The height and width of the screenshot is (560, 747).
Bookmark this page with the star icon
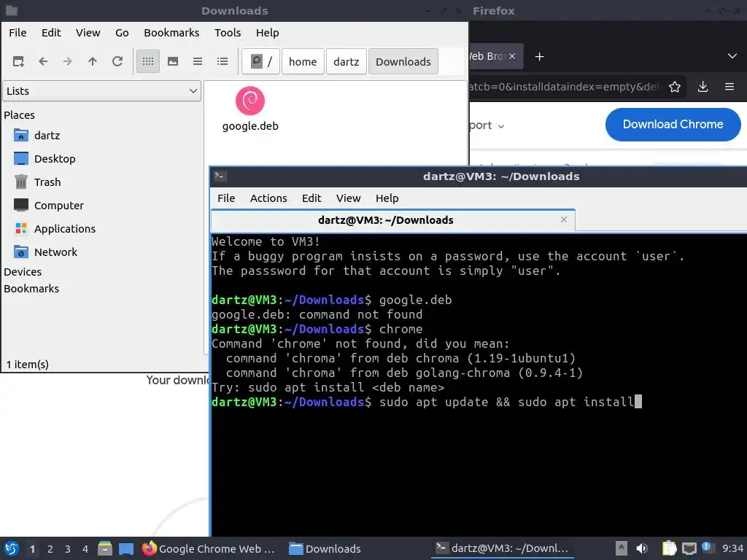point(675,87)
